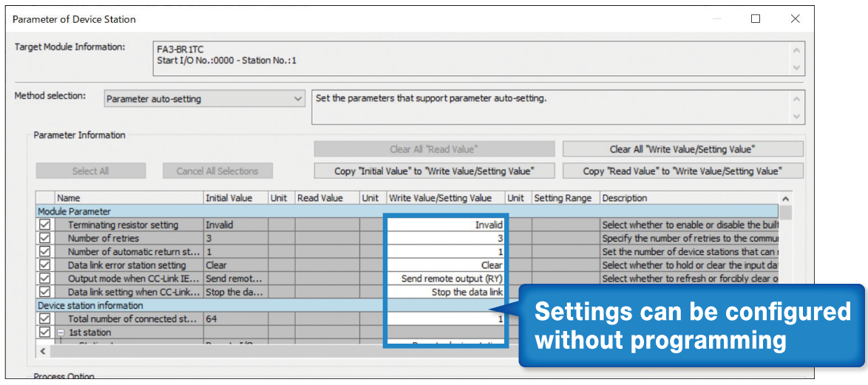Viewport: 868px width, 385px height.
Task: Click Clear All "Write Value/Setting Value" button
Action: (682, 149)
